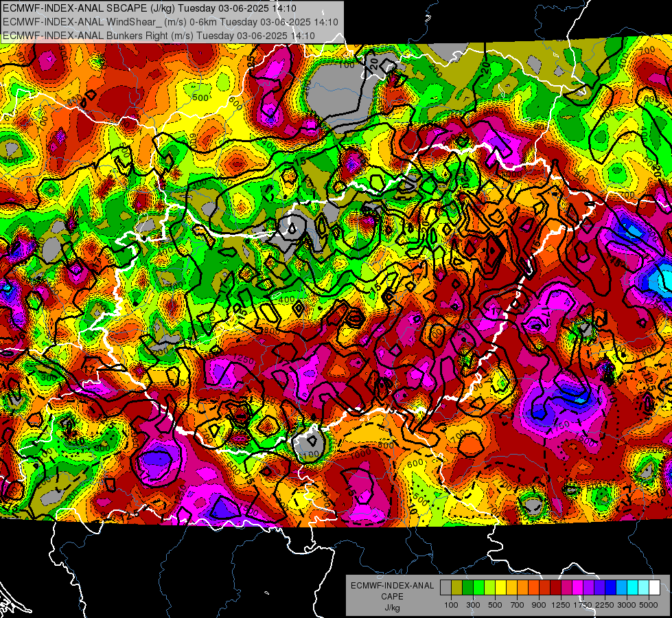Screen dimensions: 672x618
Task: Click the 5000 value under the legend
Action: [649, 605]
